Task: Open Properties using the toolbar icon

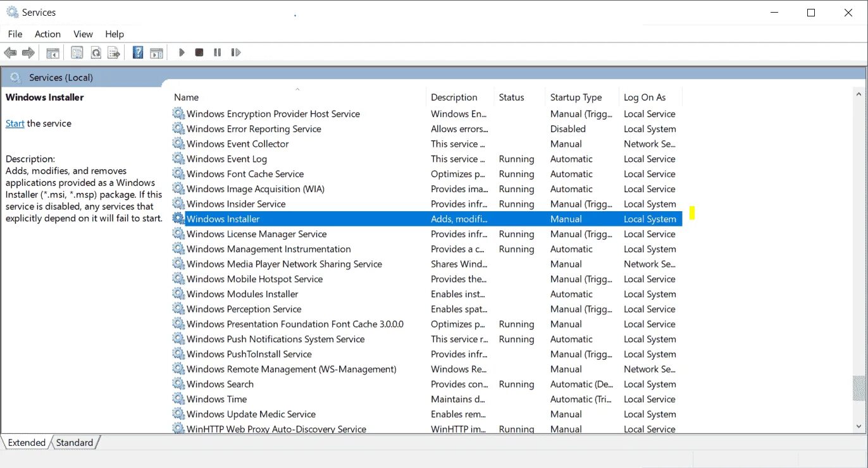Action: (77, 52)
